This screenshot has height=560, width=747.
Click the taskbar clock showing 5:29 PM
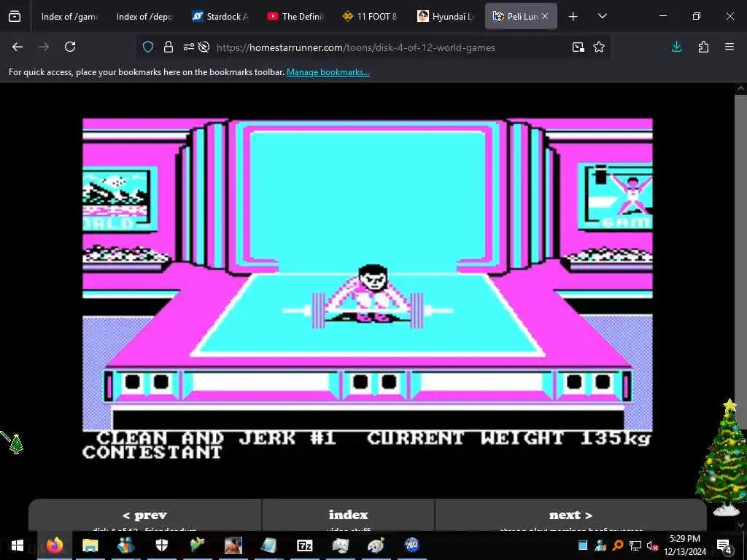point(684,545)
